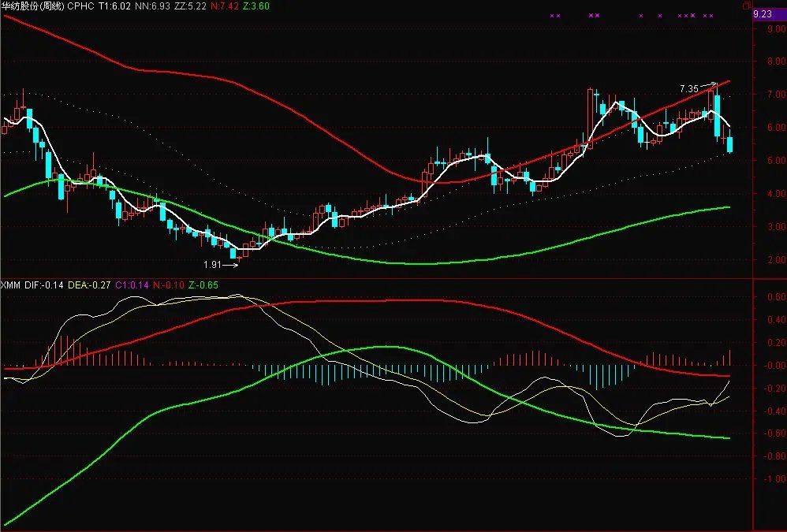Click the purple 9.23 price tag
The height and width of the screenshot is (532, 787).
(x=763, y=13)
